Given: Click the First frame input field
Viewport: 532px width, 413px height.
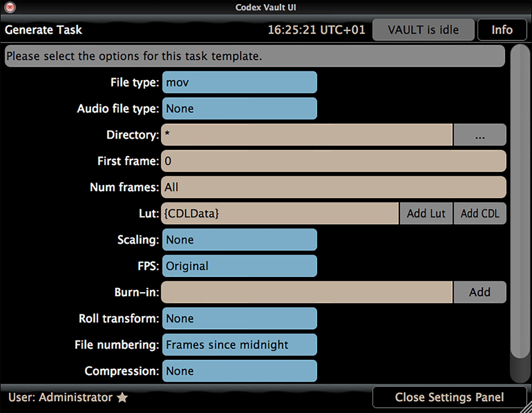Looking at the screenshot, I should pyautogui.click(x=333, y=161).
